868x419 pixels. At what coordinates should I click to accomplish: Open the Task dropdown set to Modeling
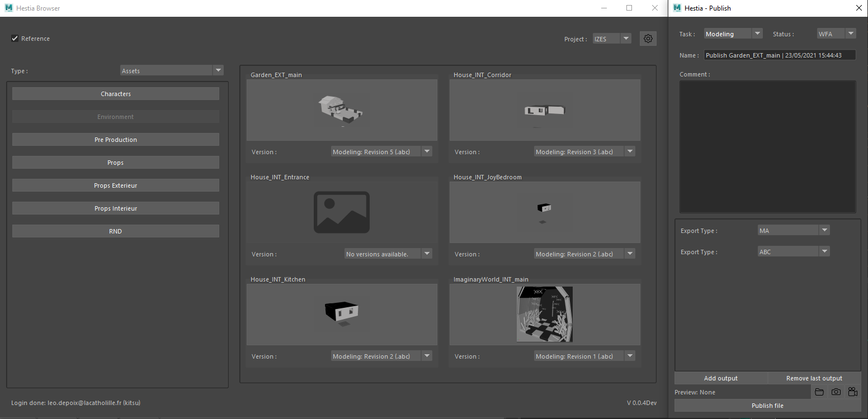pyautogui.click(x=733, y=34)
